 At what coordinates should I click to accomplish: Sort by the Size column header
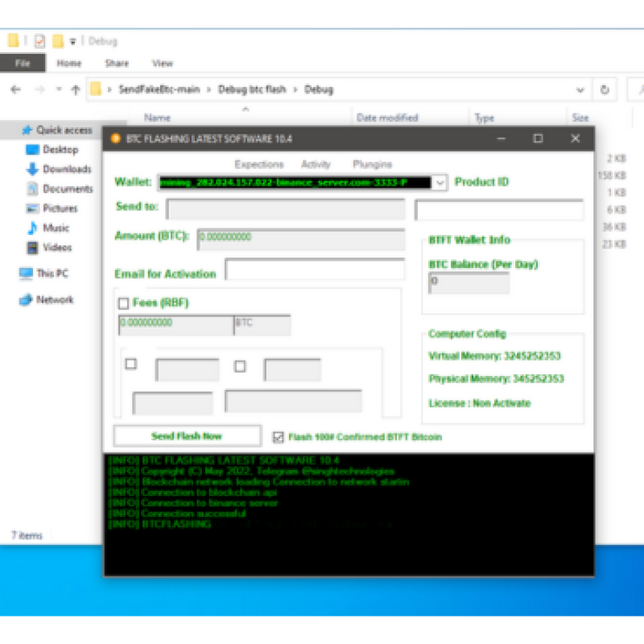[580, 118]
